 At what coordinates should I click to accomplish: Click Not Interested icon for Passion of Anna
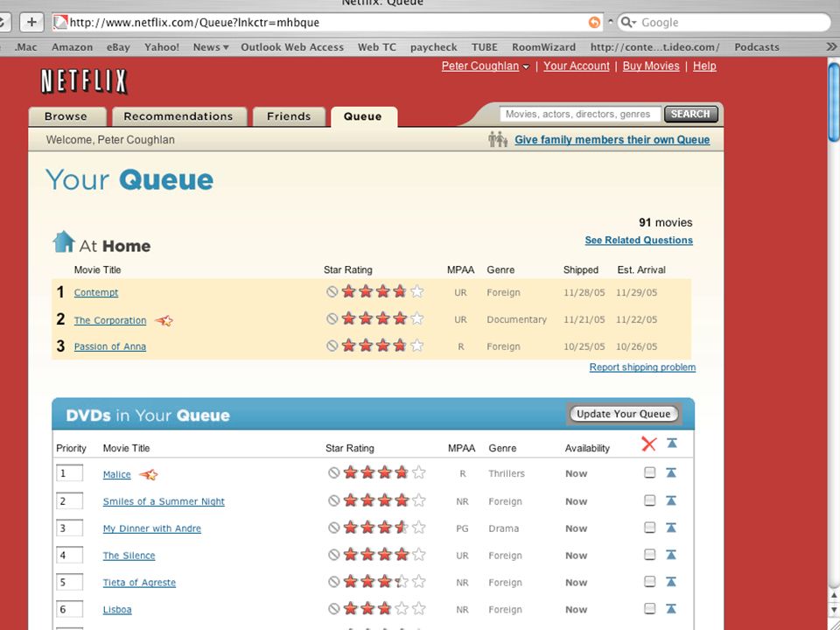[x=332, y=346]
